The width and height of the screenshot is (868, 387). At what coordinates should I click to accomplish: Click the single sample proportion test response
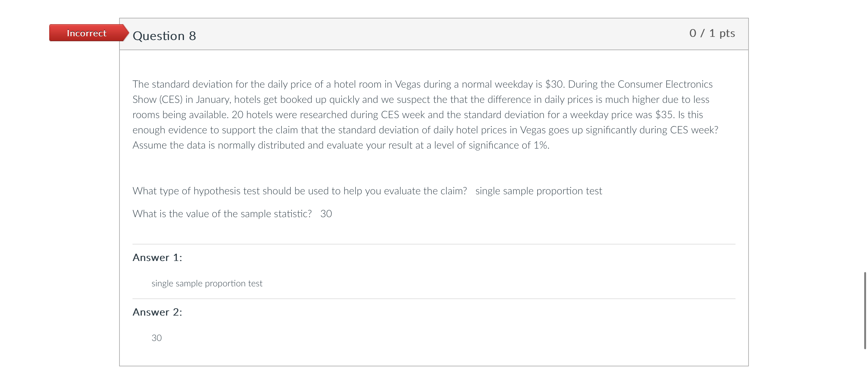pyautogui.click(x=207, y=283)
